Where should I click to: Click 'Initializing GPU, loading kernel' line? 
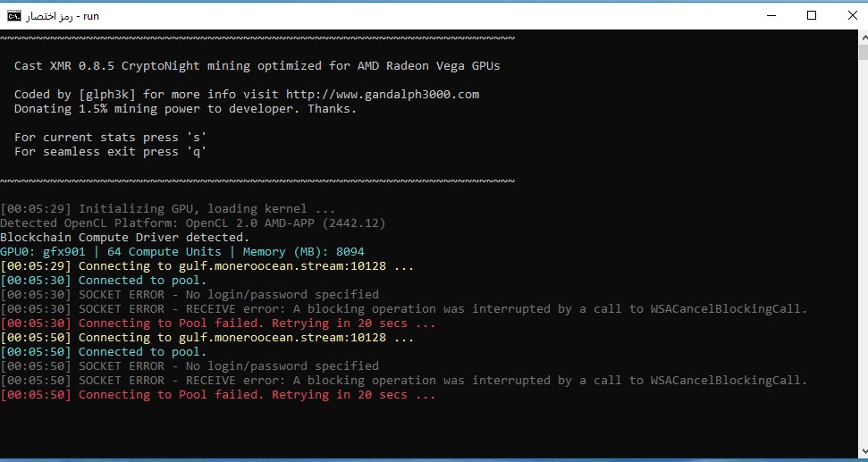(x=168, y=209)
